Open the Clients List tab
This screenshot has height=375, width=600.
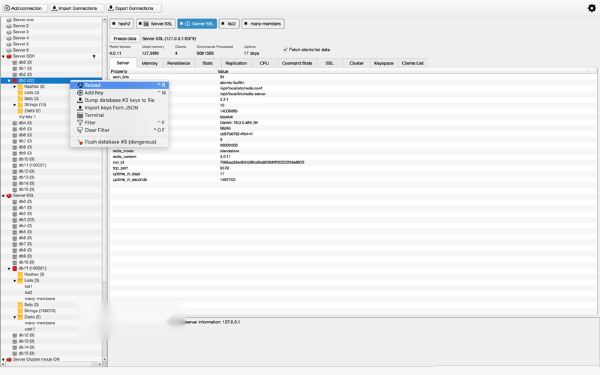(412, 63)
